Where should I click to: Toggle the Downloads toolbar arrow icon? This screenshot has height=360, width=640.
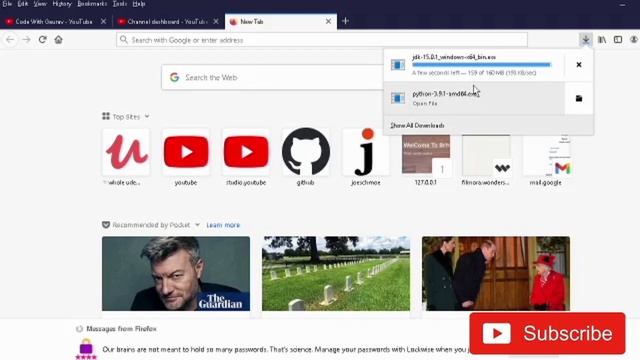tap(586, 40)
